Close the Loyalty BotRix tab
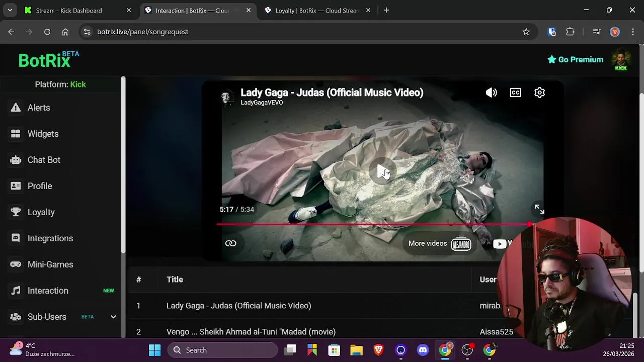 point(368,10)
